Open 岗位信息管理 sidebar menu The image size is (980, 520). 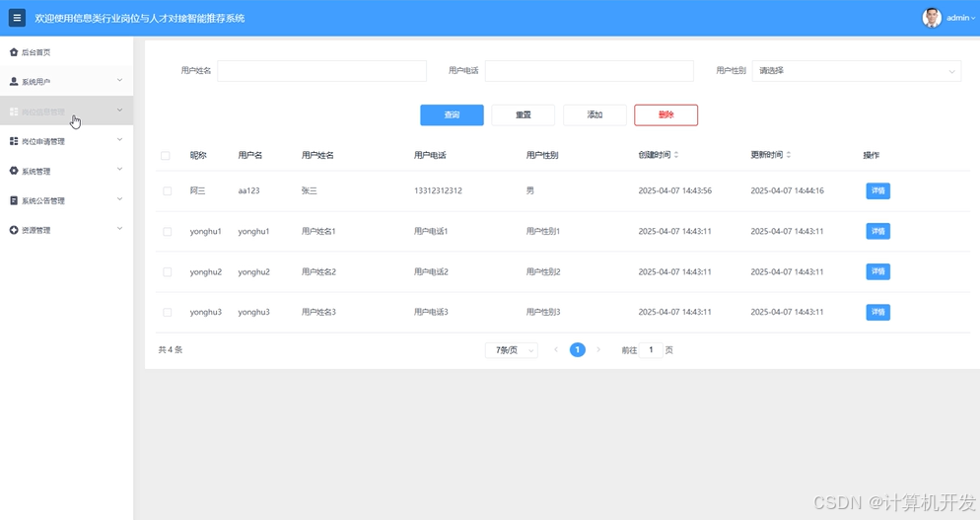point(66,111)
